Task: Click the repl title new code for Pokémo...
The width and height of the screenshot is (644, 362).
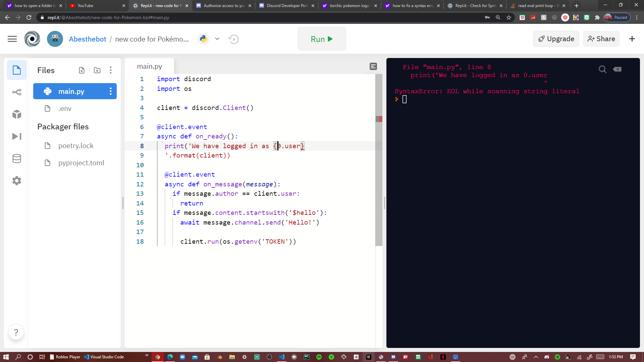Action: pyautogui.click(x=152, y=39)
